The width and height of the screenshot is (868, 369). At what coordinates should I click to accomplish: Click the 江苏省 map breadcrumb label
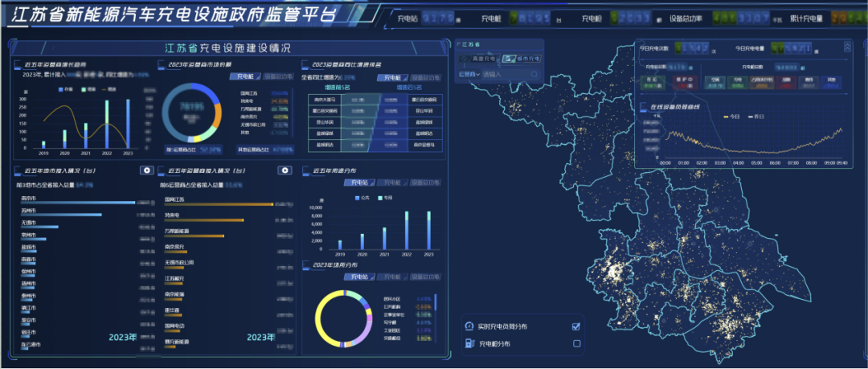tap(470, 44)
